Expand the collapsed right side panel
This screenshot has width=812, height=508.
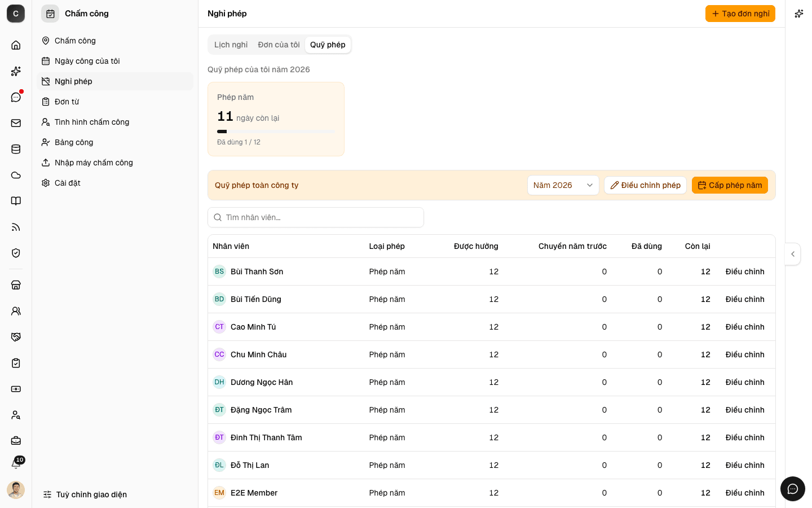(793, 254)
